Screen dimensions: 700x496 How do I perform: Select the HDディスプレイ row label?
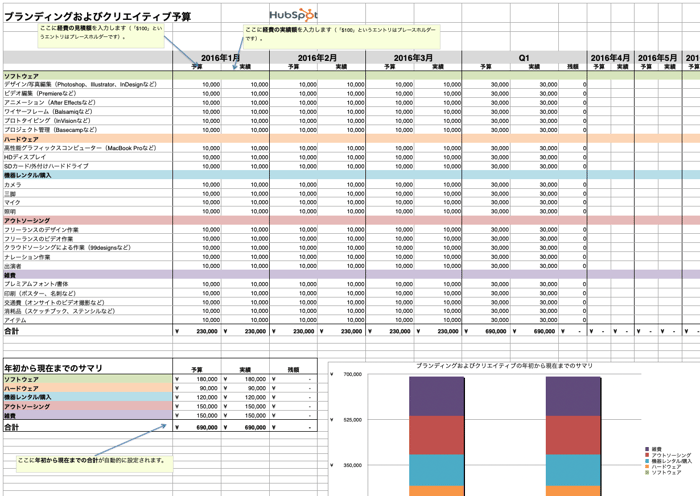pyautogui.click(x=25, y=157)
